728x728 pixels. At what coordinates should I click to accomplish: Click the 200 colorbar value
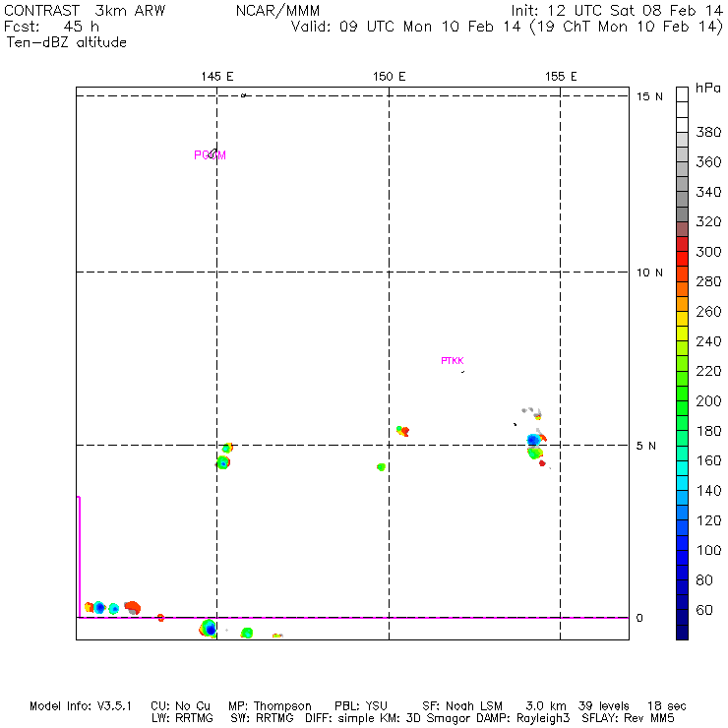tap(708, 400)
